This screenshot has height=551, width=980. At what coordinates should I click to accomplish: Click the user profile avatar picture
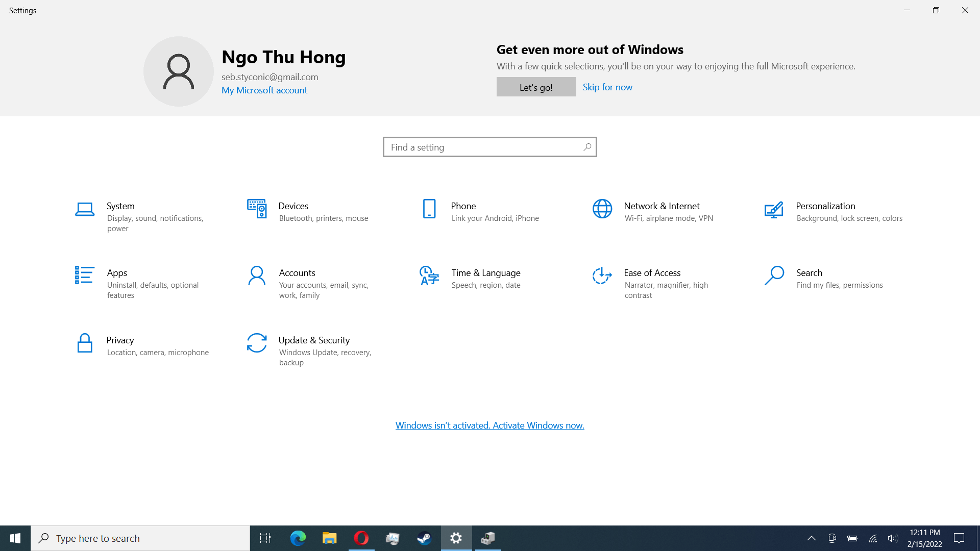pyautogui.click(x=179, y=71)
